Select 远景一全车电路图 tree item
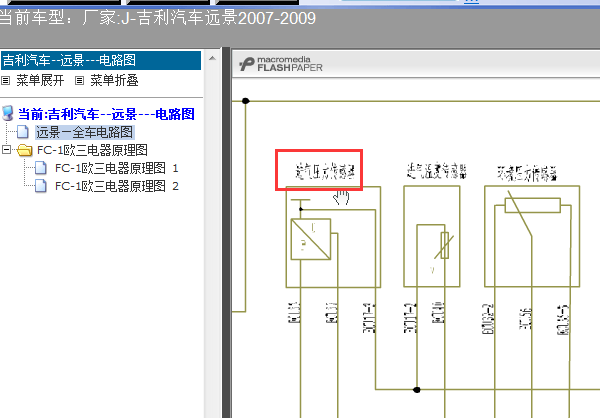600x418 pixels. (85, 132)
